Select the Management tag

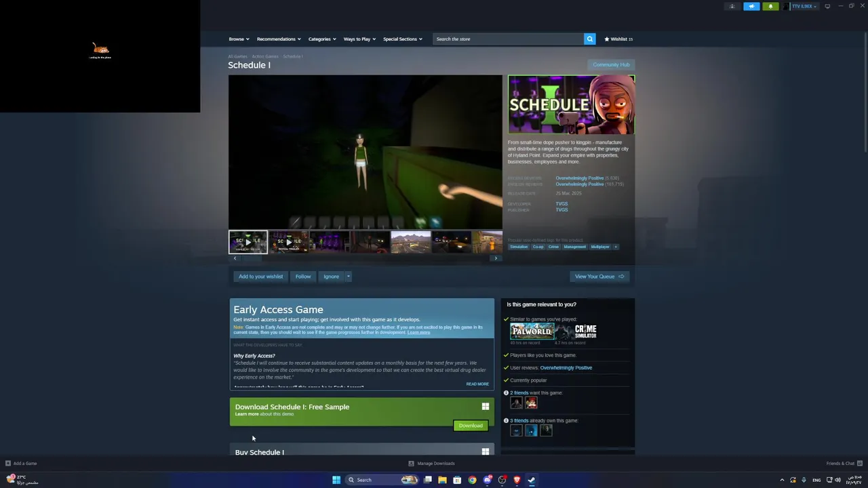(574, 247)
